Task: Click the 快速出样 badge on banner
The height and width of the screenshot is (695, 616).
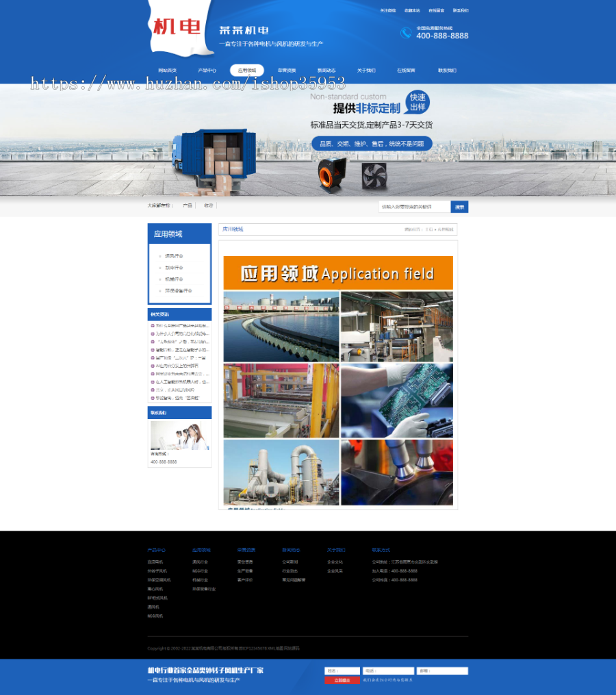Action: tap(417, 103)
